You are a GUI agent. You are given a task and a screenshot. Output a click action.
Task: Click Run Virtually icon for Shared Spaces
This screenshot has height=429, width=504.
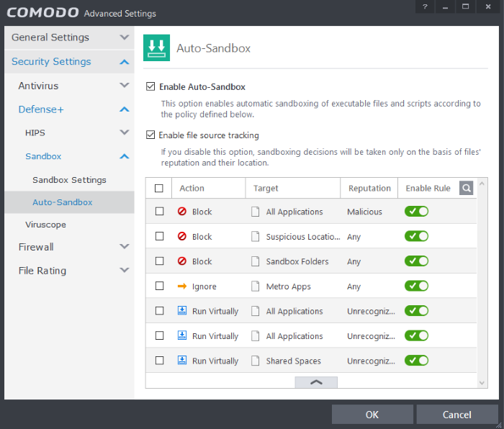pos(182,360)
